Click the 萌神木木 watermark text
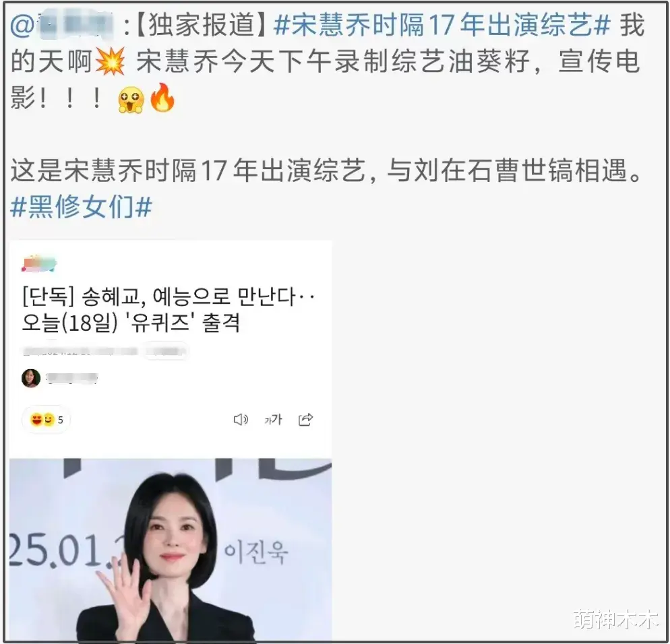Image resolution: width=670 pixels, height=644 pixels. tap(615, 619)
